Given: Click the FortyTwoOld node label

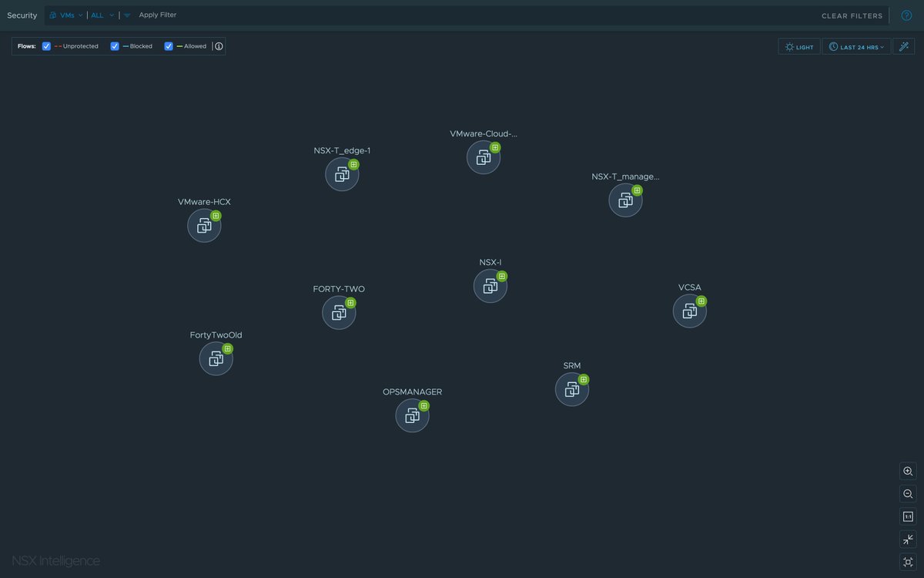Looking at the screenshot, I should point(216,335).
